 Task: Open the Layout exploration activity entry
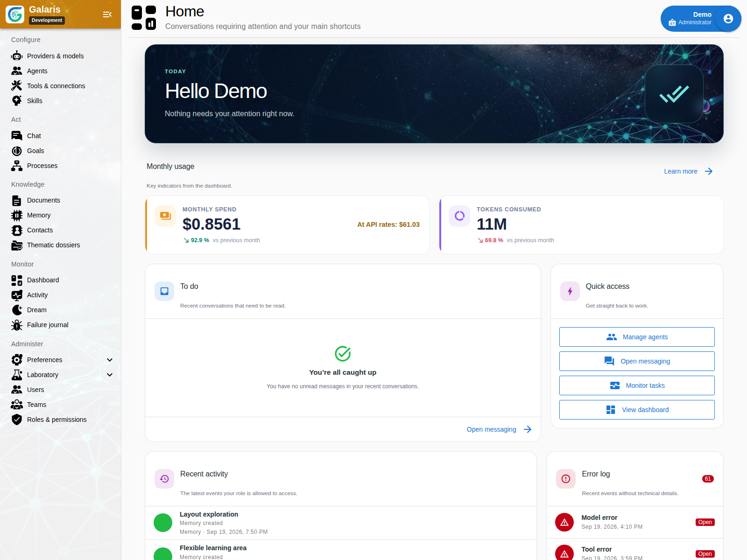click(x=341, y=523)
